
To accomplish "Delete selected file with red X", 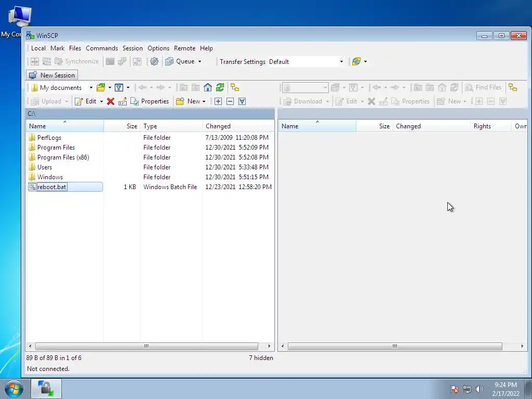I will (x=110, y=101).
